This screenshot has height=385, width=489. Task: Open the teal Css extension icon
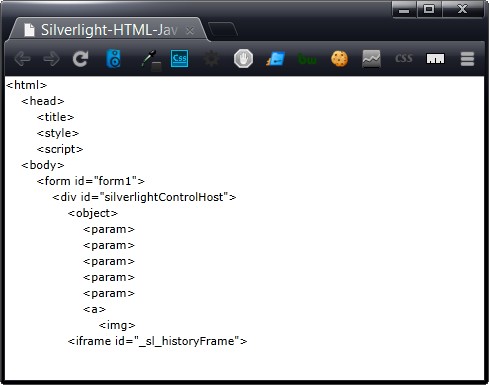[x=179, y=59]
